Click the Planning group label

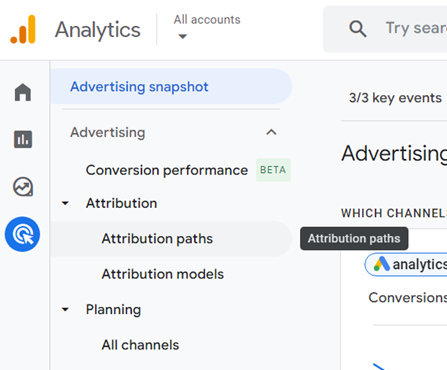click(x=113, y=309)
